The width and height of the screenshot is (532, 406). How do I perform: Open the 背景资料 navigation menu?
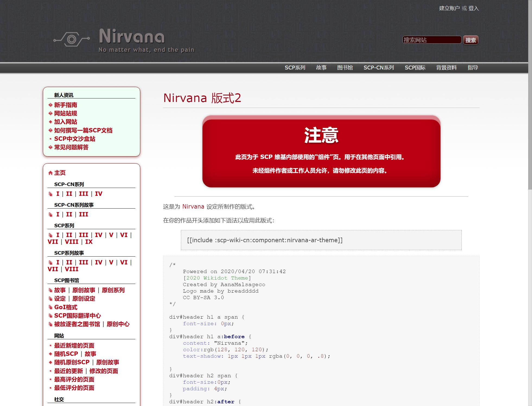tap(446, 68)
